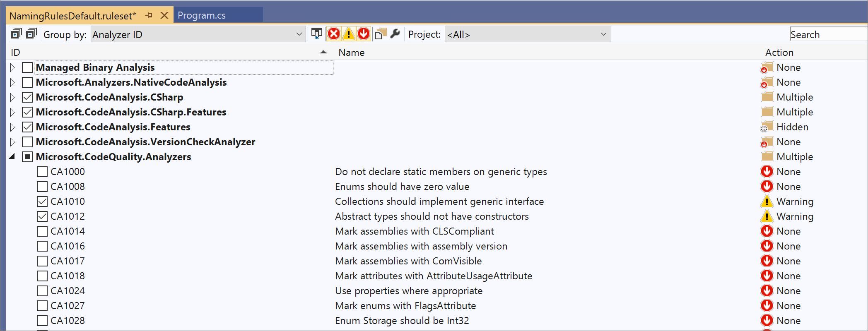The width and height of the screenshot is (868, 331).
Task: Select 'Use properties where appropriate' rule name
Action: pyautogui.click(x=409, y=291)
